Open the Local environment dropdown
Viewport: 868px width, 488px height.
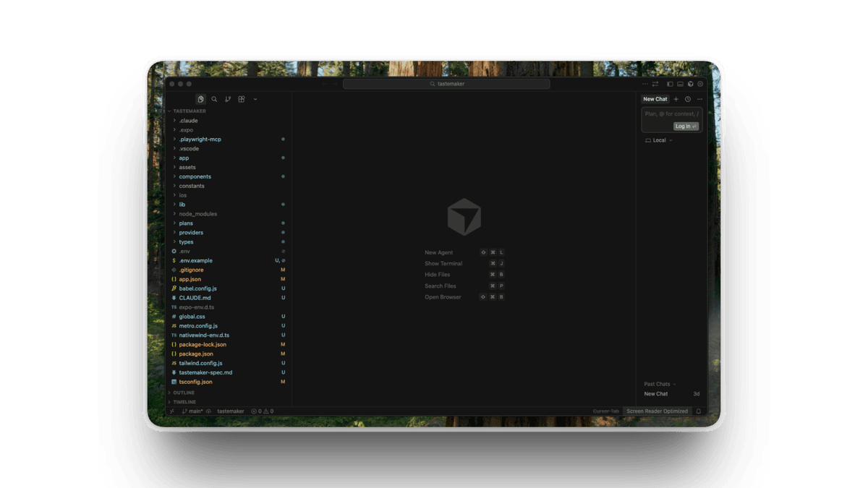tap(659, 140)
